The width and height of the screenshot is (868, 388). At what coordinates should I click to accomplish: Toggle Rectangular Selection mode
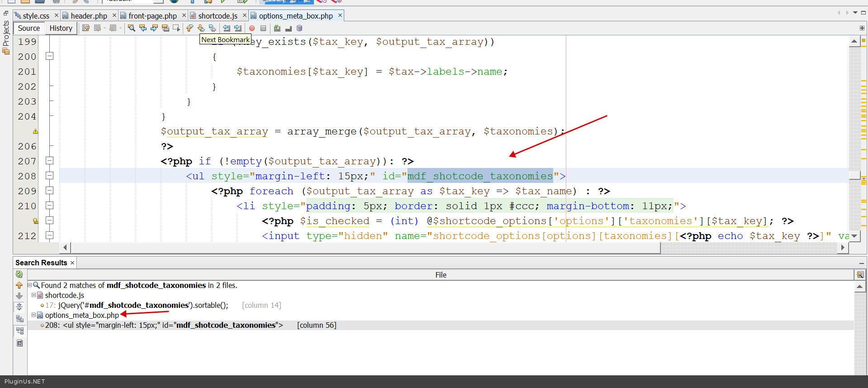pos(176,28)
